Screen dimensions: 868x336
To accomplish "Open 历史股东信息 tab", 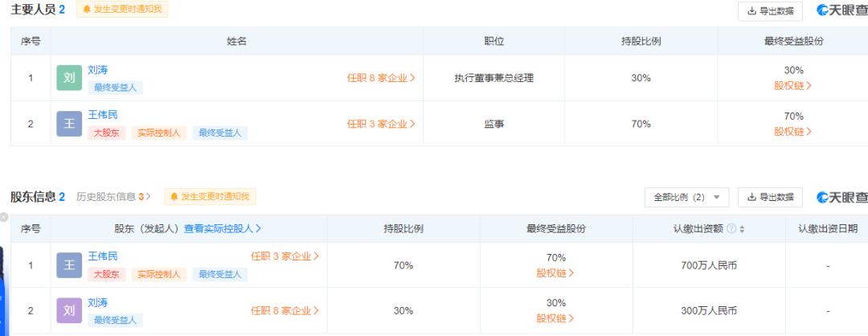I will (x=113, y=197).
